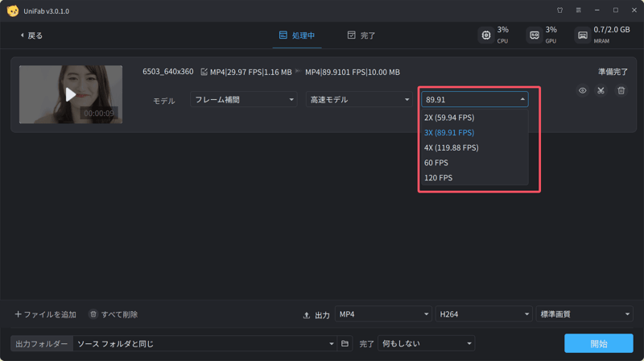Click the CPU usage icon
The image size is (644, 361).
(x=485, y=35)
